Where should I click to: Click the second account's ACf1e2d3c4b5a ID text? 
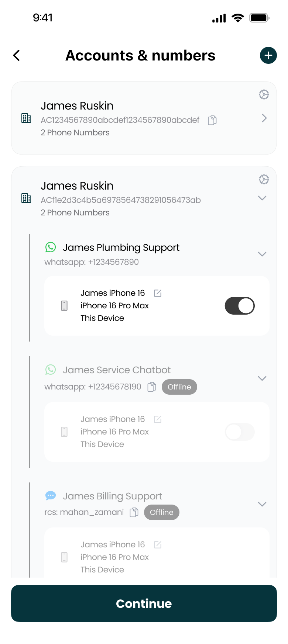pyautogui.click(x=120, y=200)
